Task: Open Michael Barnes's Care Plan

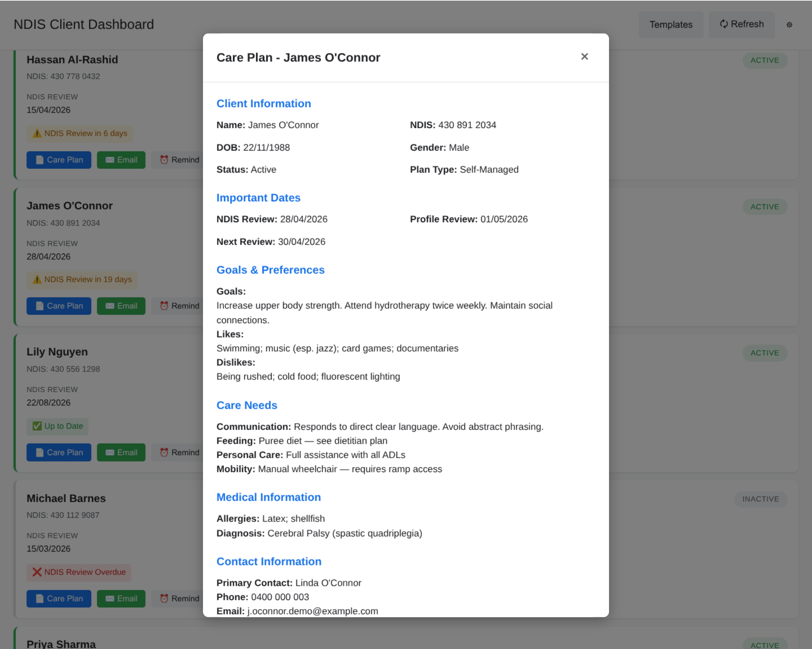Action: point(59,599)
